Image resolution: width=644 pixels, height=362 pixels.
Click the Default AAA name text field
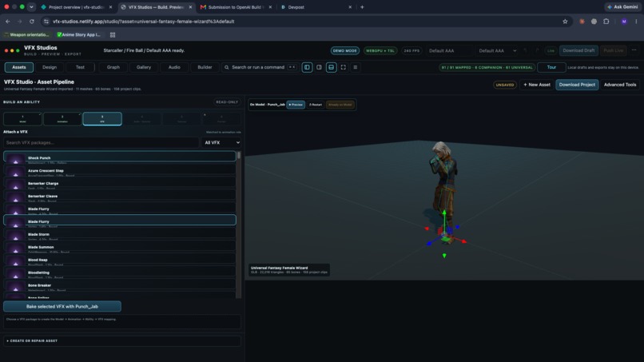pyautogui.click(x=449, y=50)
